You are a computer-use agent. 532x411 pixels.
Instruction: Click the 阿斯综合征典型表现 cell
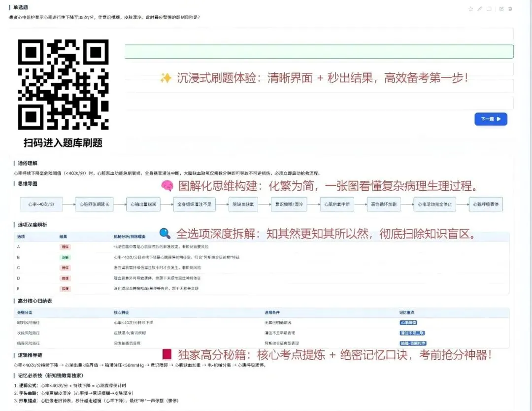point(282,343)
